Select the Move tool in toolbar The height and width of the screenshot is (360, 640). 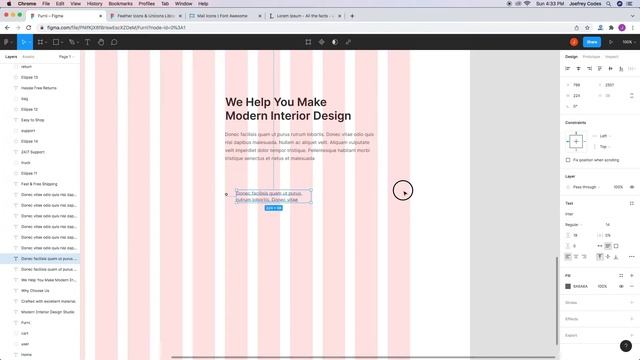24,42
